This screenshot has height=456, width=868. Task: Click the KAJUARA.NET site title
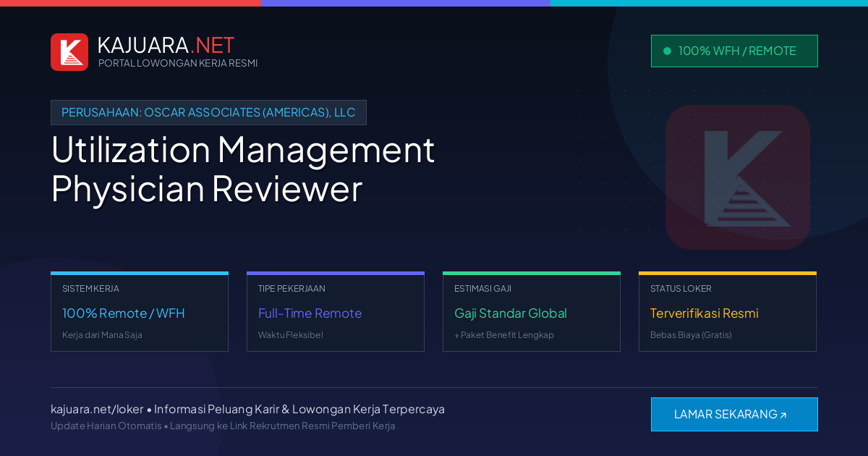[166, 45]
